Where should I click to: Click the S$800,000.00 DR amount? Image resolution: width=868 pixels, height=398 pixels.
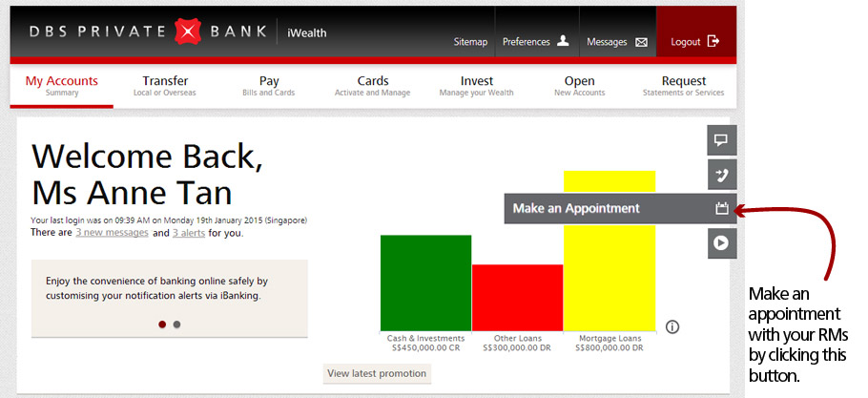(x=610, y=347)
